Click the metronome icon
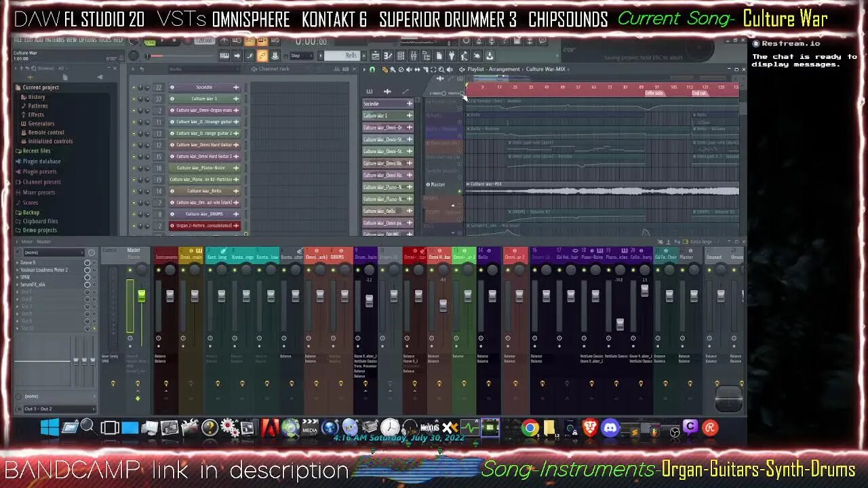The width and height of the screenshot is (868, 488). coord(224,40)
